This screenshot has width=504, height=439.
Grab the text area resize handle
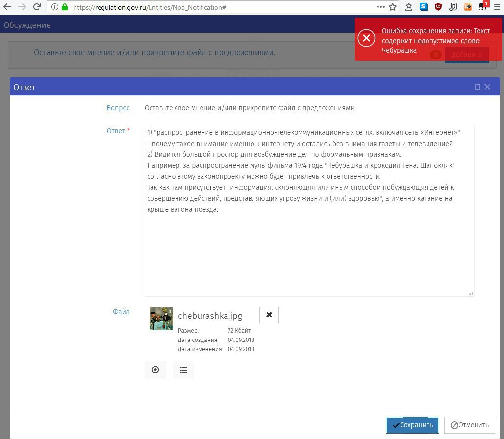click(471, 293)
